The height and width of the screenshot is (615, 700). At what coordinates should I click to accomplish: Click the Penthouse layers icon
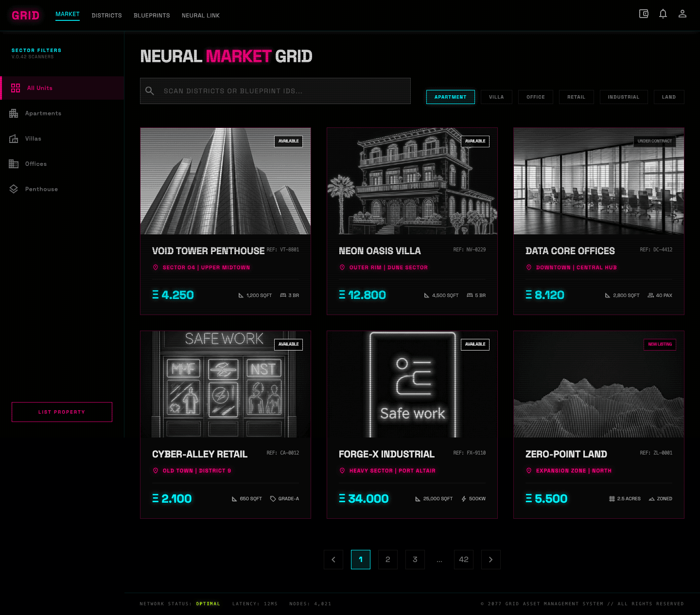click(14, 189)
